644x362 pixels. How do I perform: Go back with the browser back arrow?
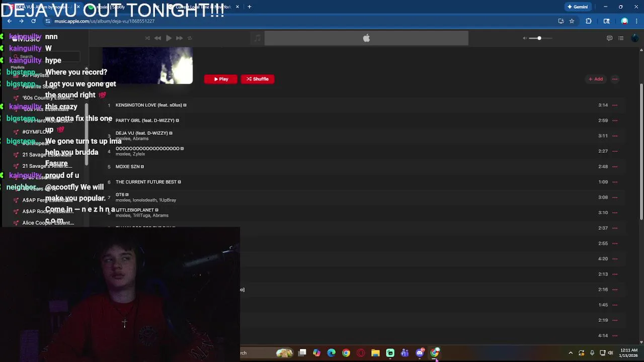tap(9, 21)
